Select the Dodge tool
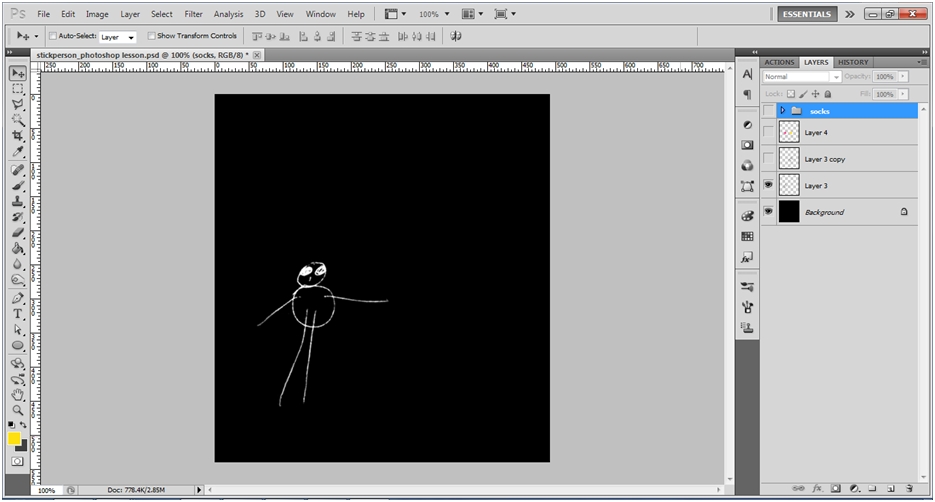Image resolution: width=935 pixels, height=502 pixels. point(18,280)
